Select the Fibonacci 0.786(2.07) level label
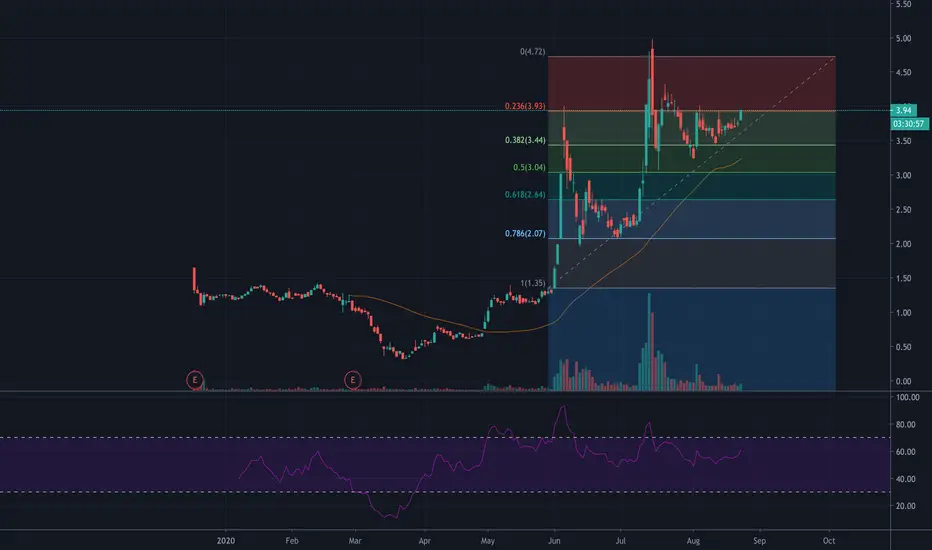932x550 pixels. 525,234
